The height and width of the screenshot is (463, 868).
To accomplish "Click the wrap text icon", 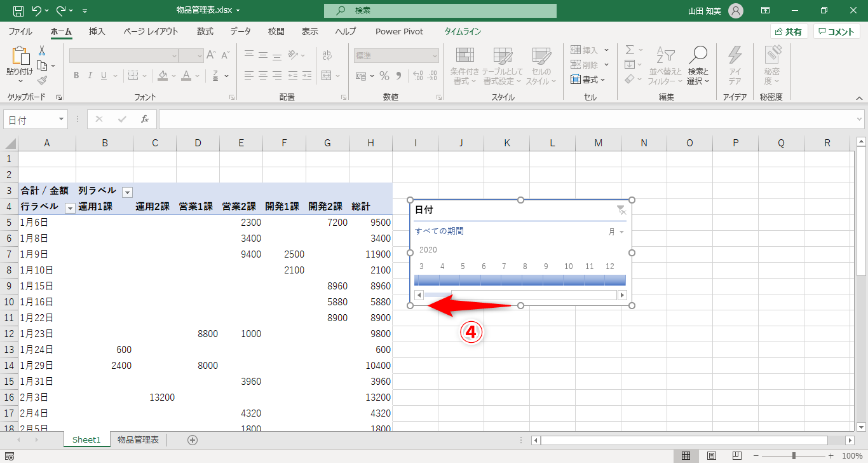I will click(327, 55).
